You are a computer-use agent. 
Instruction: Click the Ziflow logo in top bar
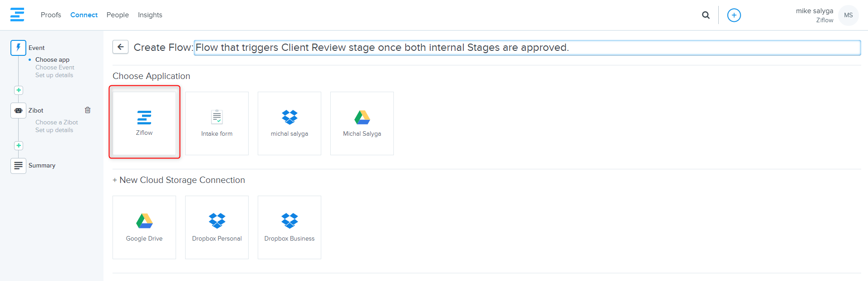[17, 15]
